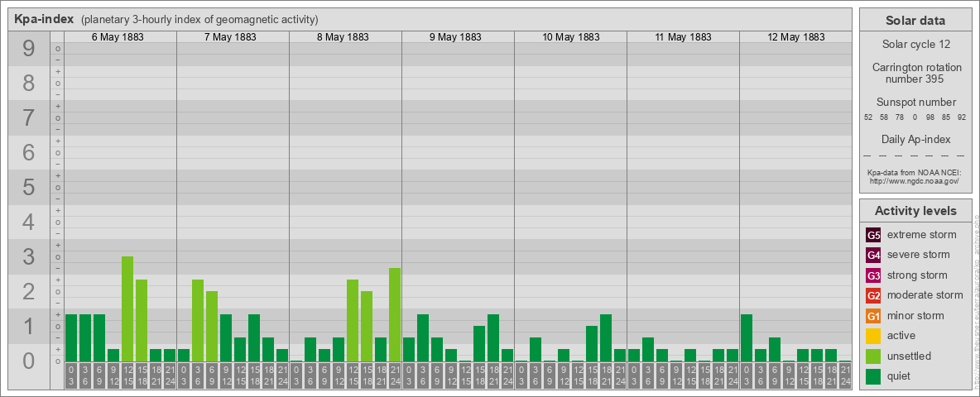The image size is (980, 397).
Task: Click the 'Daily Ap-index' label
Action: point(916,139)
